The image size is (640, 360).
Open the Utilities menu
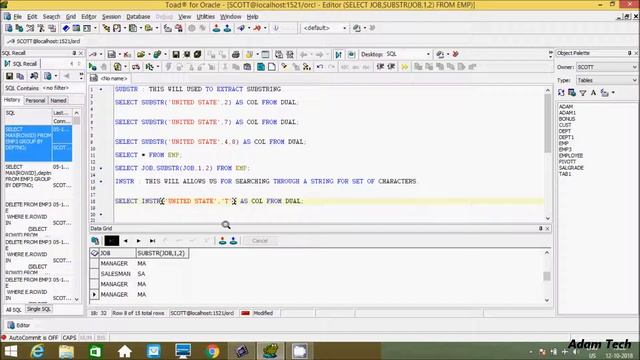(x=205, y=17)
